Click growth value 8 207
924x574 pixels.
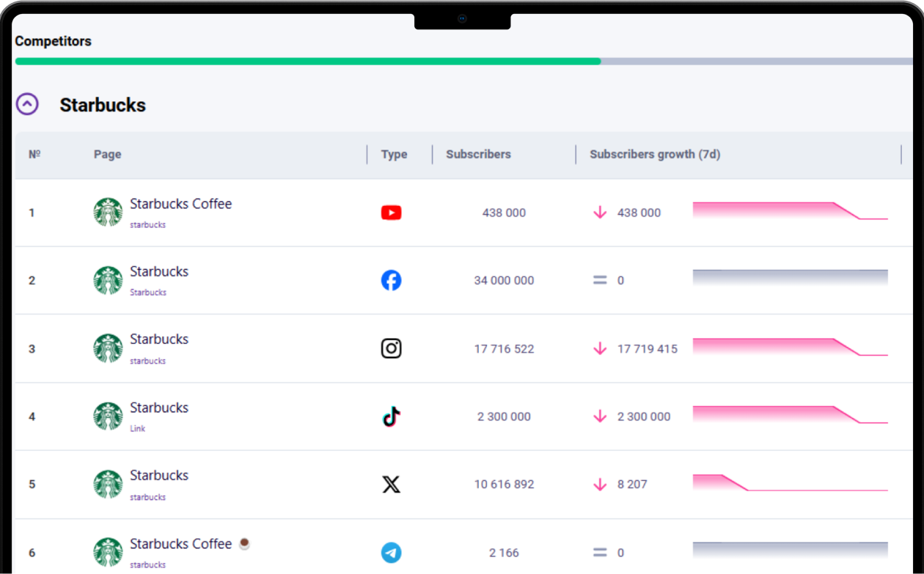[632, 484]
